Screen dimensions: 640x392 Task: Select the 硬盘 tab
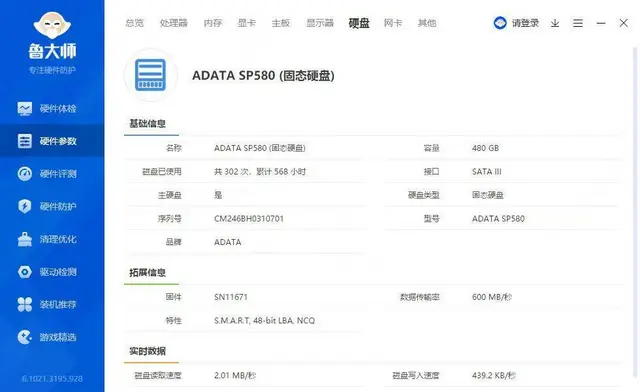click(359, 23)
